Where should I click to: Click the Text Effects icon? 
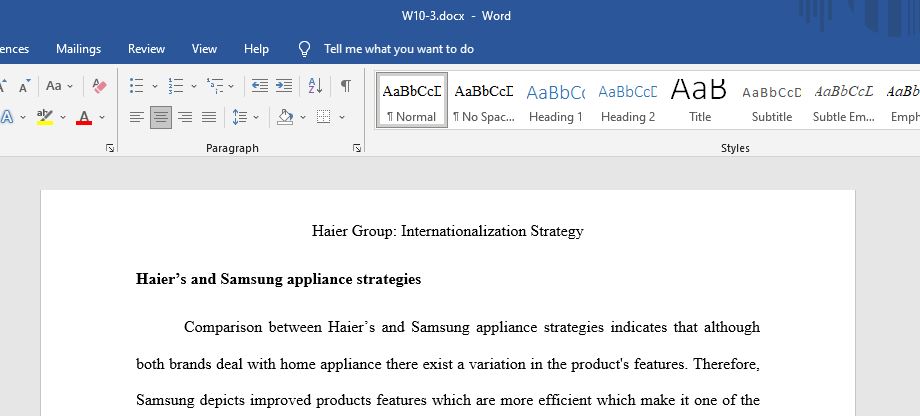click(7, 117)
